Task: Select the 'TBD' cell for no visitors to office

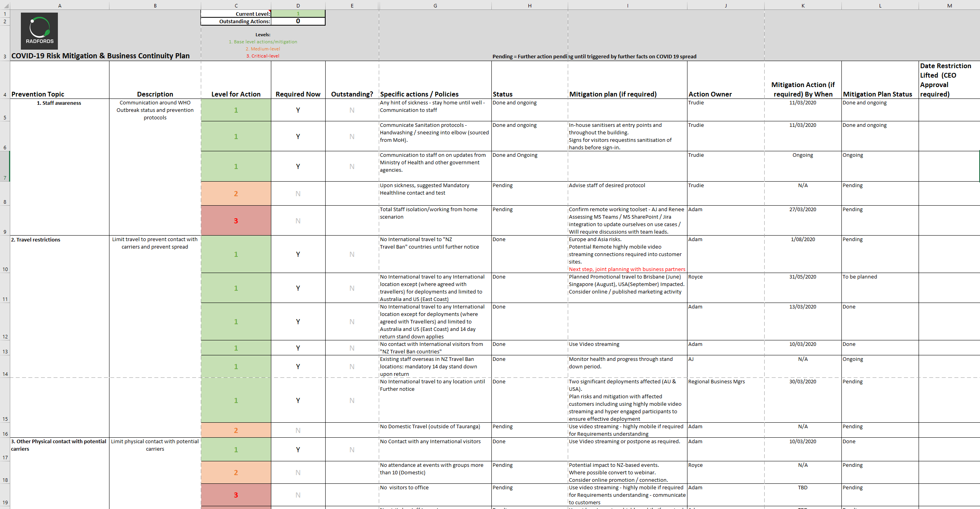Action: (803, 495)
